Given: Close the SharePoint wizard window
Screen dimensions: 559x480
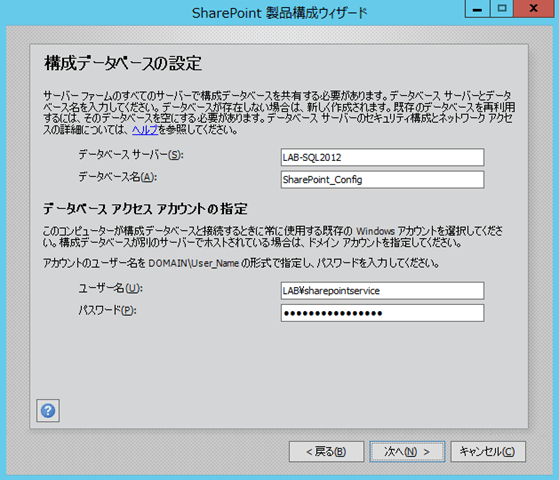Looking at the screenshot, I should coord(534,9).
